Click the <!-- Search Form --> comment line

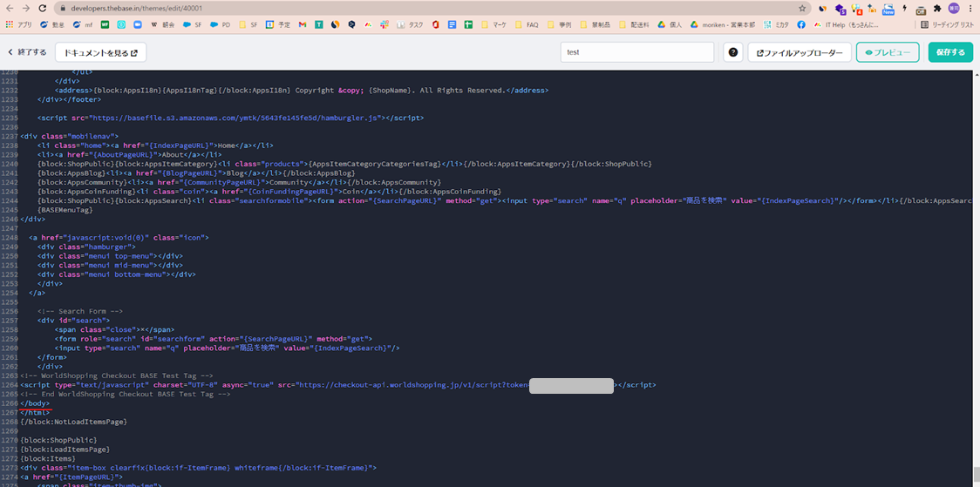(80, 311)
